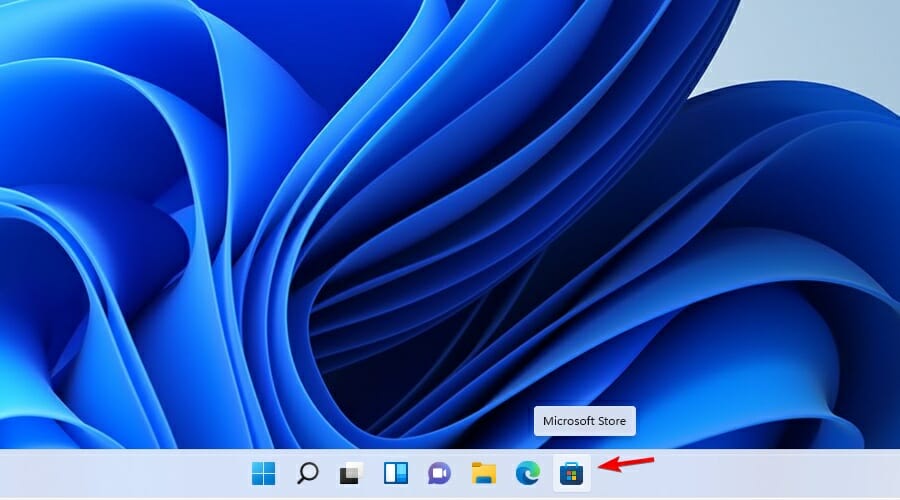The width and height of the screenshot is (900, 500).
Task: Open File Explorer folder icon
Action: point(484,474)
